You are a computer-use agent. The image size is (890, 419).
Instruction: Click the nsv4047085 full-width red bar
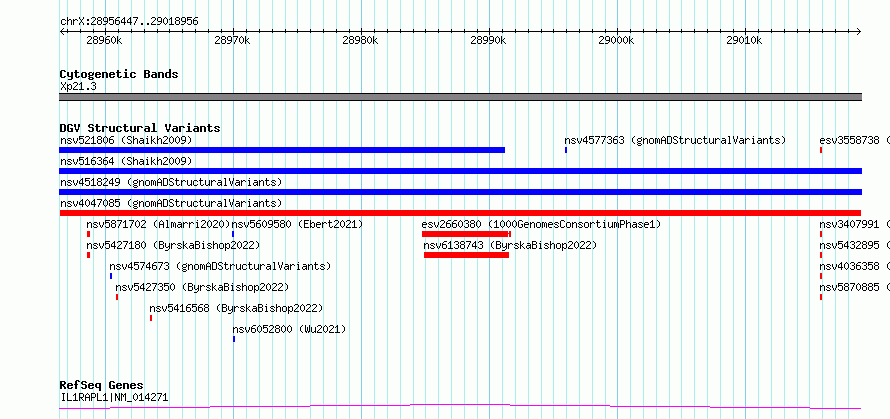[460, 213]
